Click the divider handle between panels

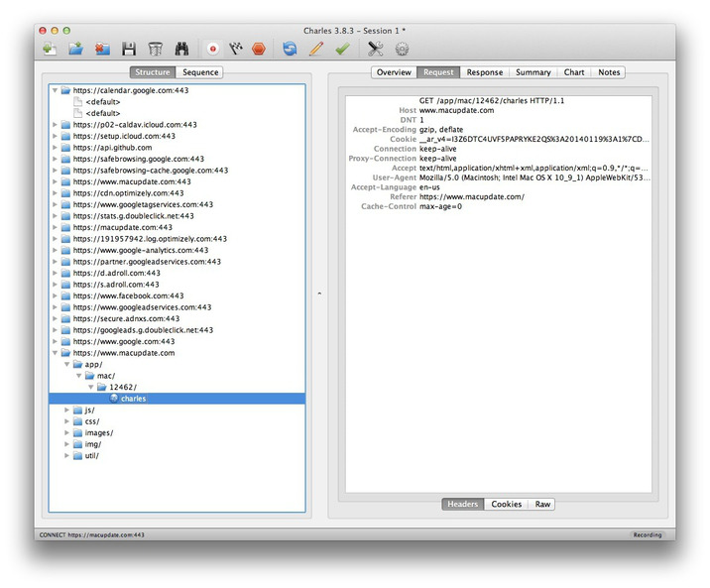tap(317, 294)
